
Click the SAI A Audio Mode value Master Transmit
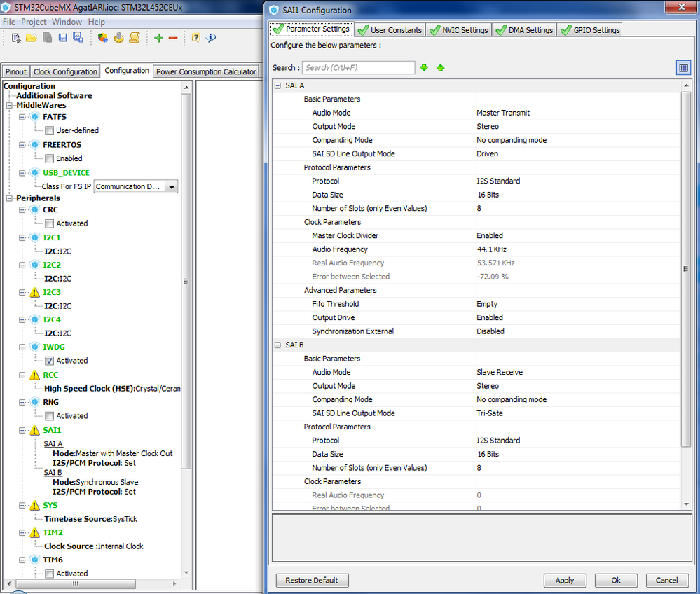(x=503, y=113)
